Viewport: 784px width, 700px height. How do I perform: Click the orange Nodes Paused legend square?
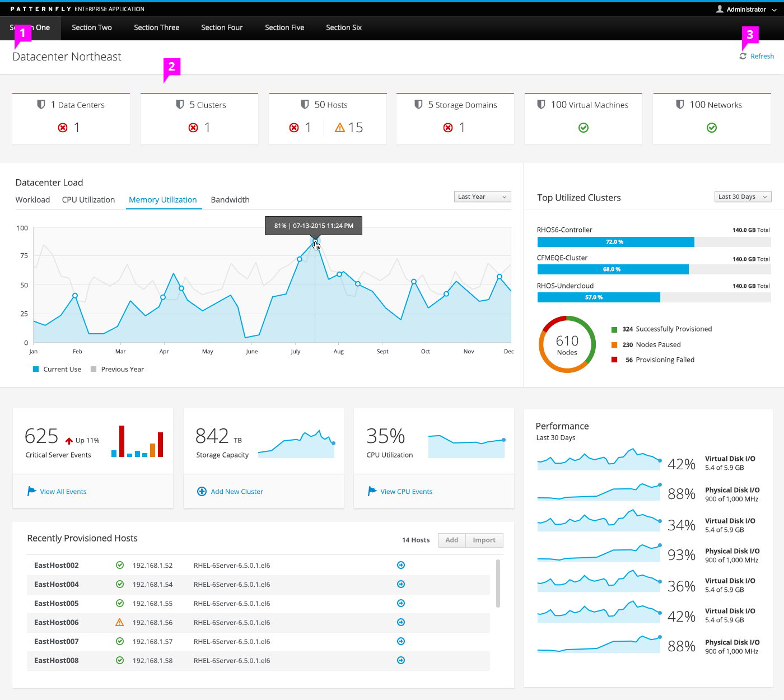point(614,345)
